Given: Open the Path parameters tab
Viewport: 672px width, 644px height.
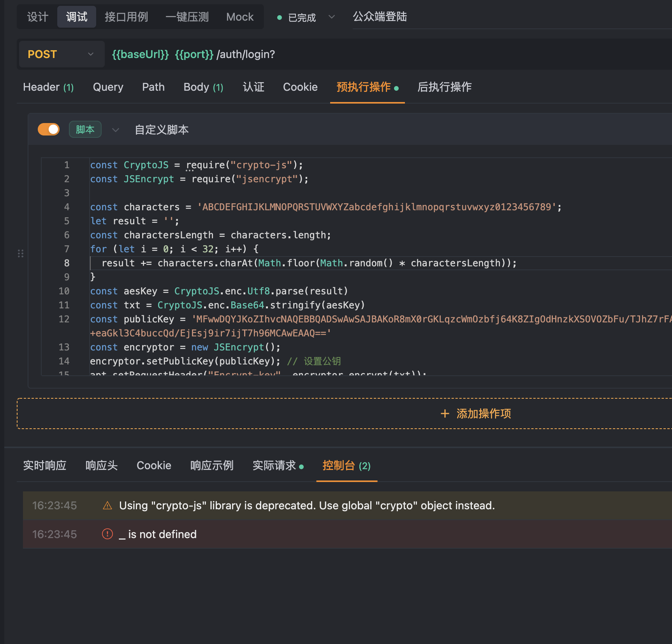Looking at the screenshot, I should [153, 87].
